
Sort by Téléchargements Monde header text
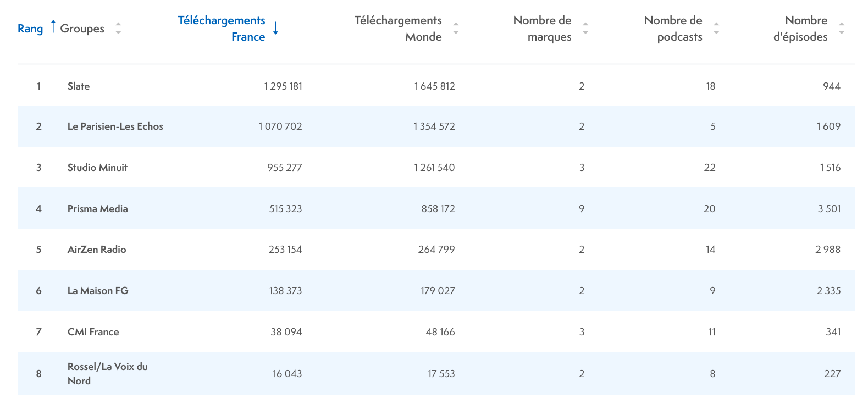tap(398, 29)
